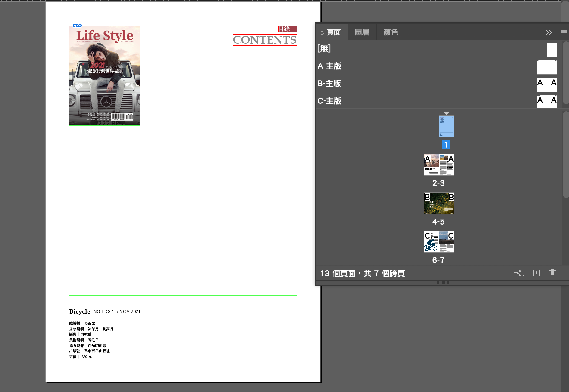Select the A-主版 master label
Viewport: 569px width, 392px height.
(x=329, y=66)
